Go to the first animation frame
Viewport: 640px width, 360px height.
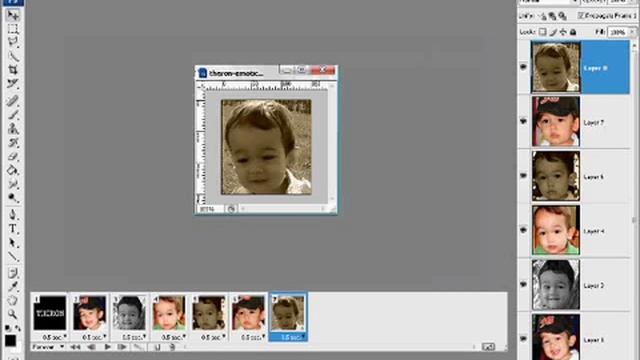[x=75, y=347]
